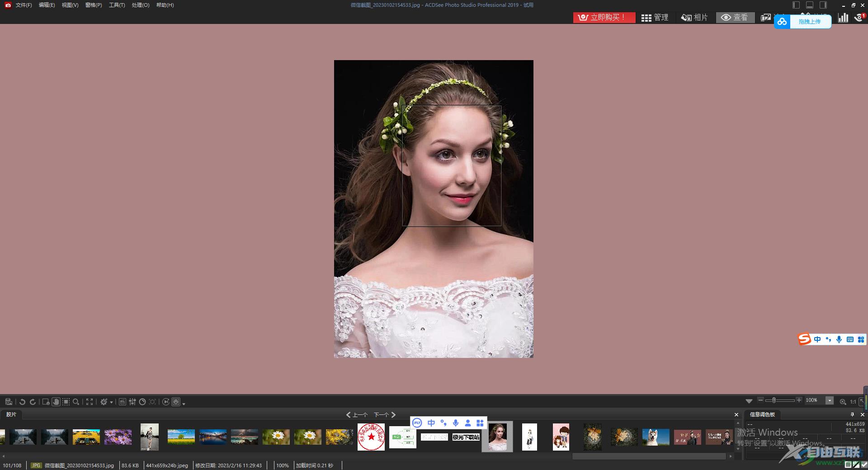Switch to 相片 photos mode

(694, 17)
